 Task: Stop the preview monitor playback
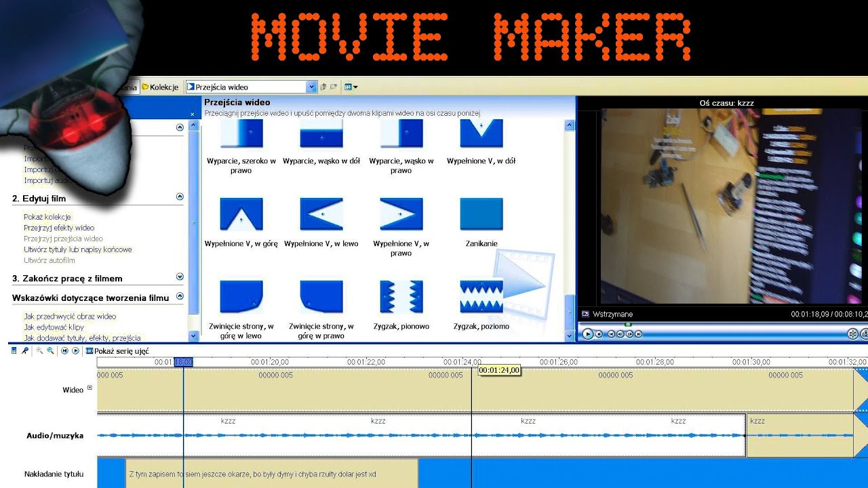pos(599,334)
